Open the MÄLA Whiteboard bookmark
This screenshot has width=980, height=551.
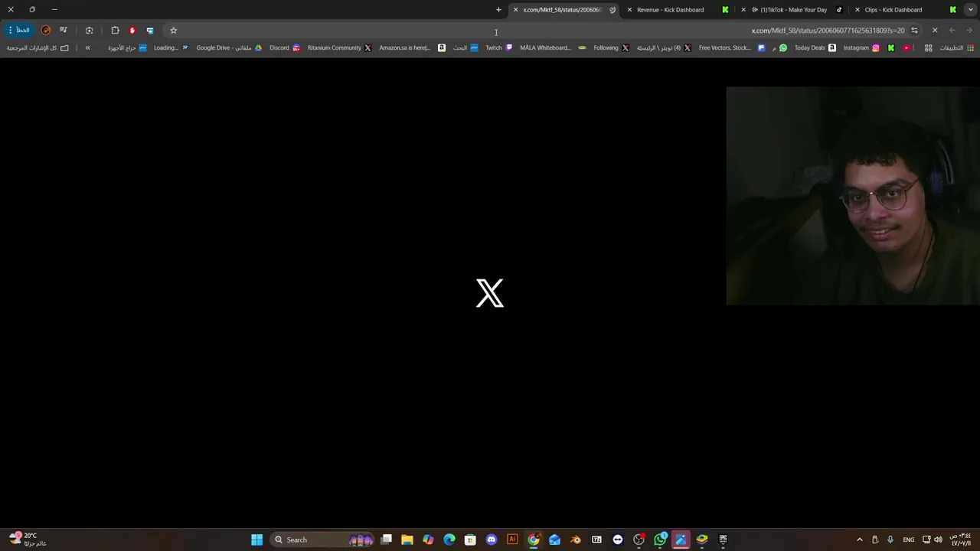pyautogui.click(x=553, y=47)
